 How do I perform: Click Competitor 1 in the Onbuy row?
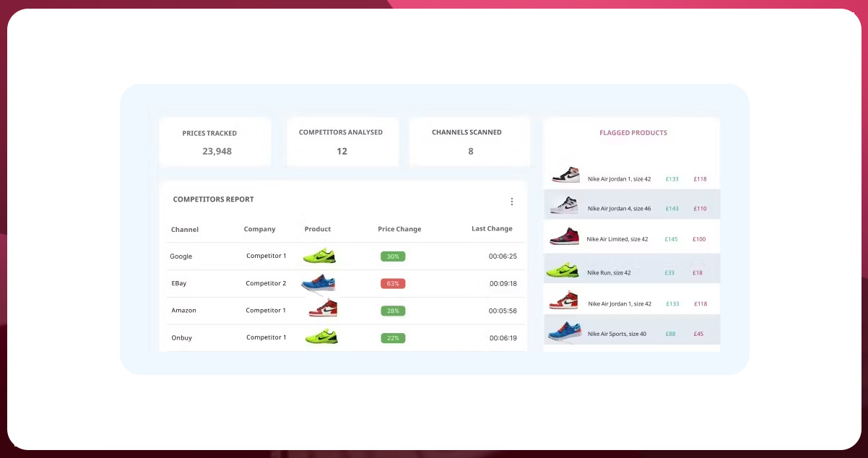coord(266,337)
